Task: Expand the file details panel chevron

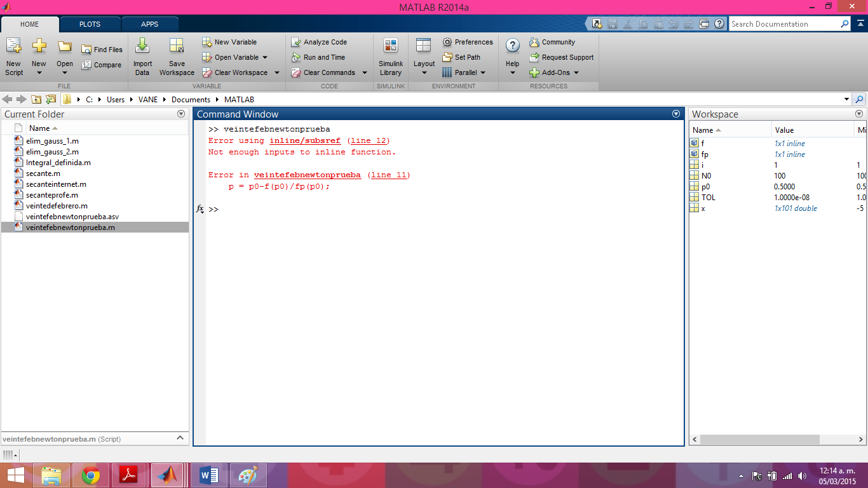Action: (x=180, y=438)
